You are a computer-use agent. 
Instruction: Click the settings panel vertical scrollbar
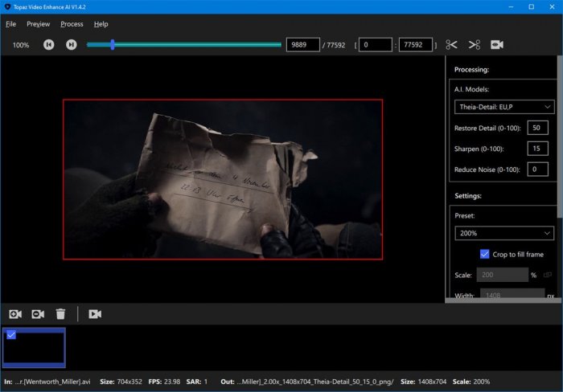[560, 137]
